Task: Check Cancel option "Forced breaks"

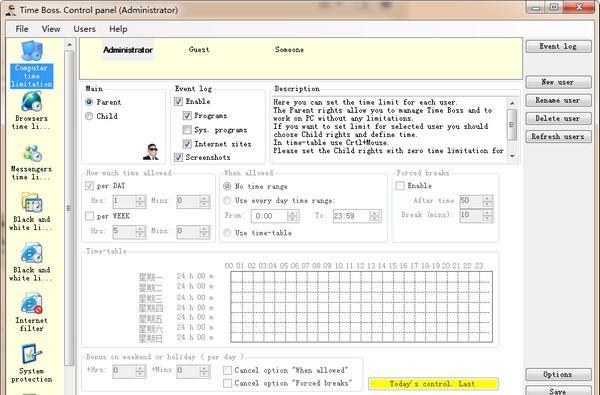Action: [227, 383]
